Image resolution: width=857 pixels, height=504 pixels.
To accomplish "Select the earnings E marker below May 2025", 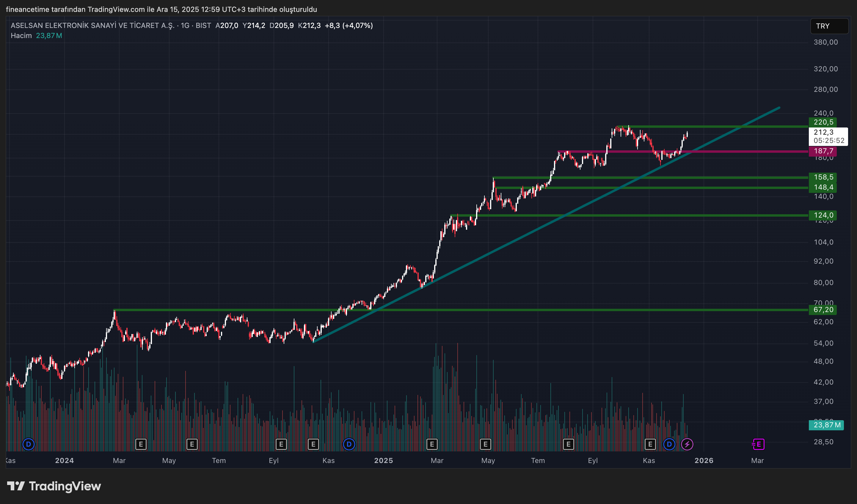I will coord(485,444).
